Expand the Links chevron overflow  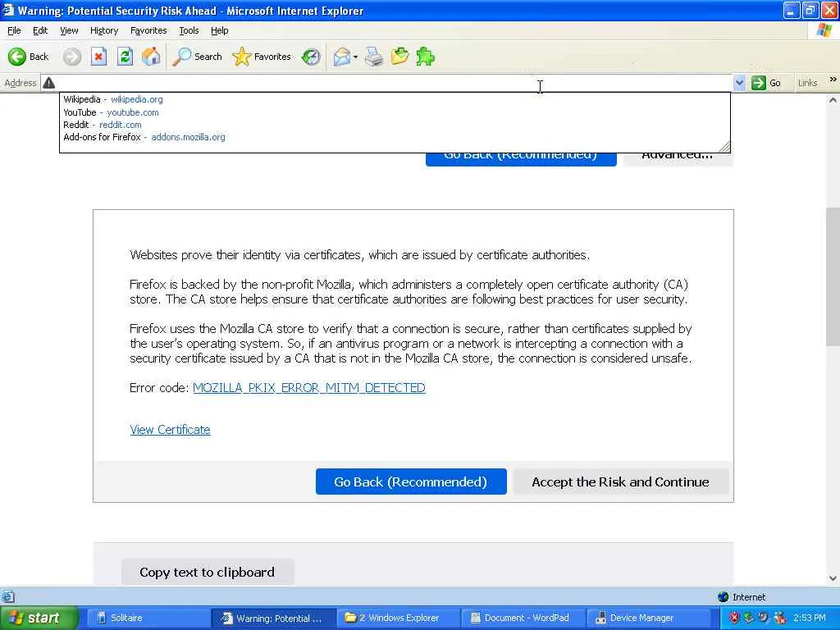pyautogui.click(x=833, y=80)
